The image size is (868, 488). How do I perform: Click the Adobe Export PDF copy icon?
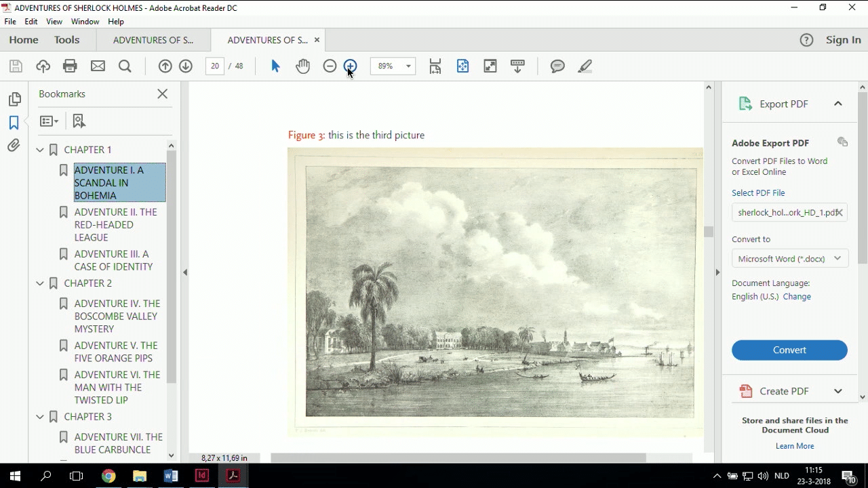tap(842, 142)
